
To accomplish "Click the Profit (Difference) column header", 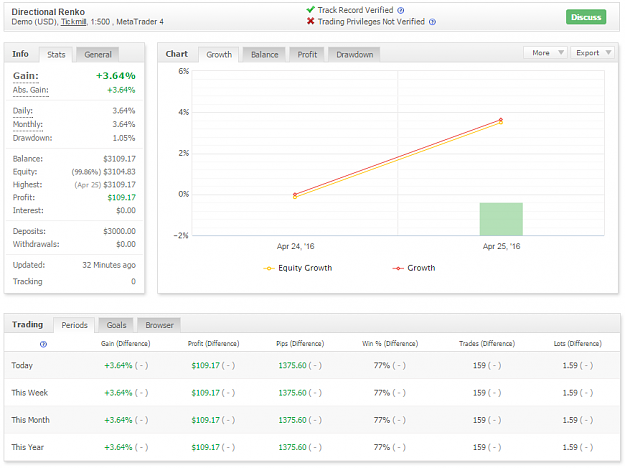I will coord(213,344).
